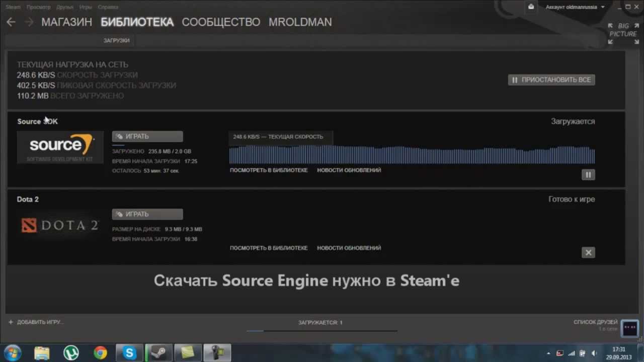The height and width of the screenshot is (362, 644).
Task: Open the Игры menu
Action: [86, 7]
